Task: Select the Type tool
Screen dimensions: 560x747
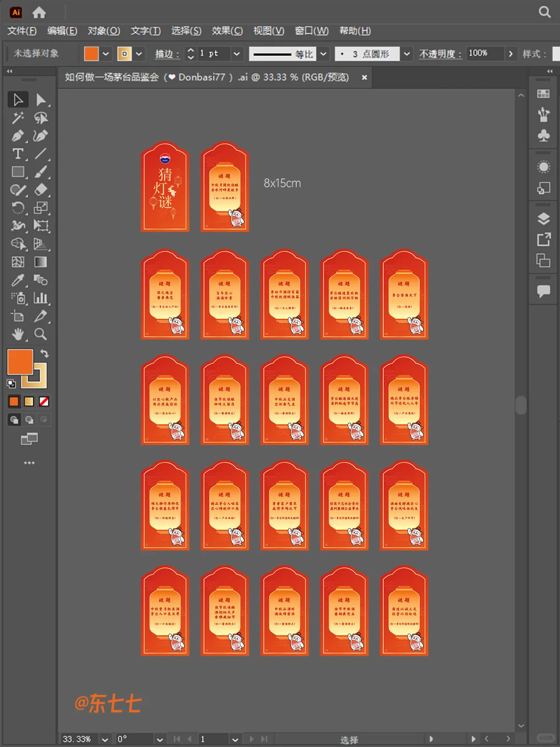Action: point(18,154)
